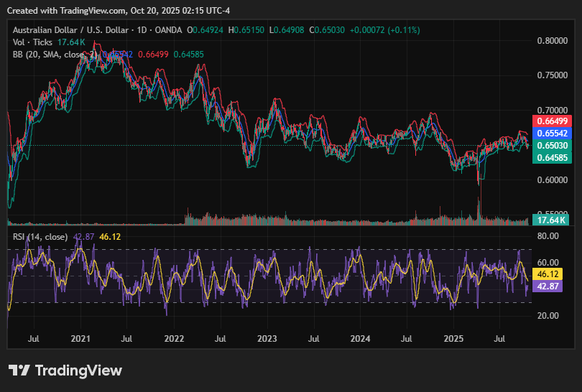Image resolution: width=582 pixels, height=392 pixels.
Task: Click the 0.80000 price scale level
Action: (551, 41)
